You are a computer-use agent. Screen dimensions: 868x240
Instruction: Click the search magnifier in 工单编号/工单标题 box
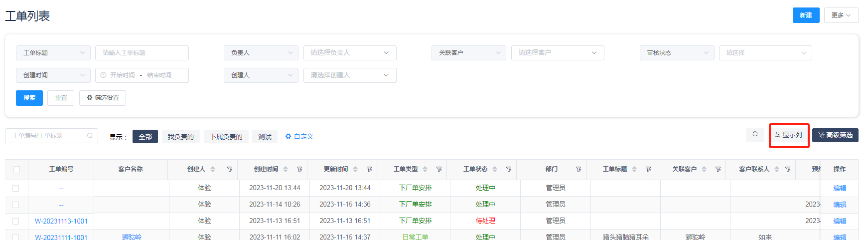[90, 136]
